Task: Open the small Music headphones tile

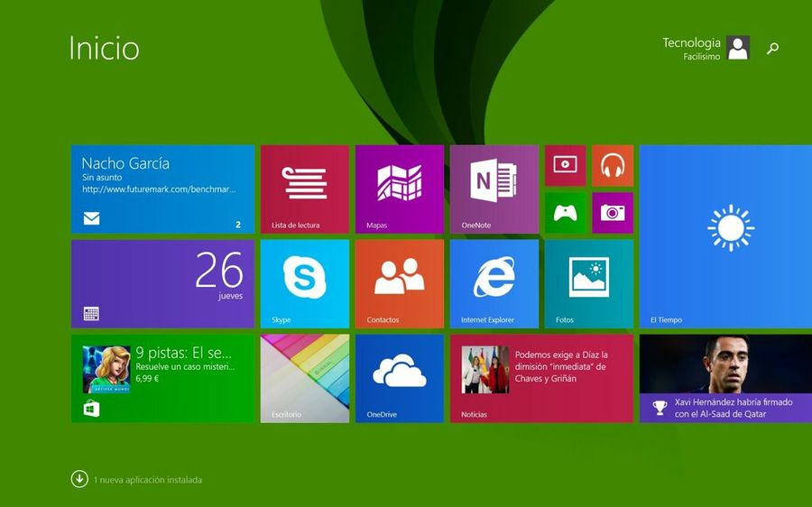Action: [x=613, y=165]
